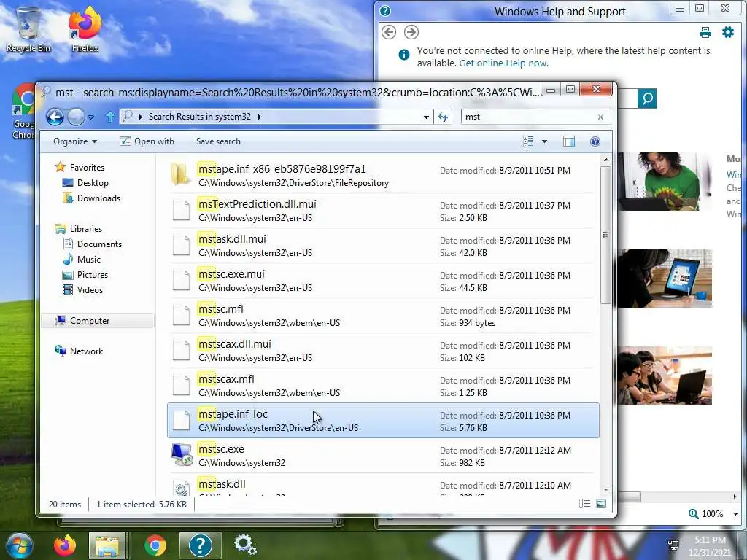Select mstask.dll.mui file

click(x=382, y=246)
